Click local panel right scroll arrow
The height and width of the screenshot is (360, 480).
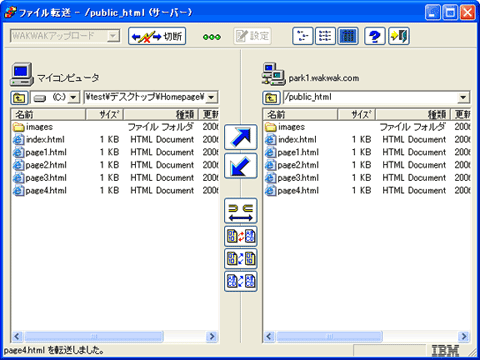(x=212, y=336)
